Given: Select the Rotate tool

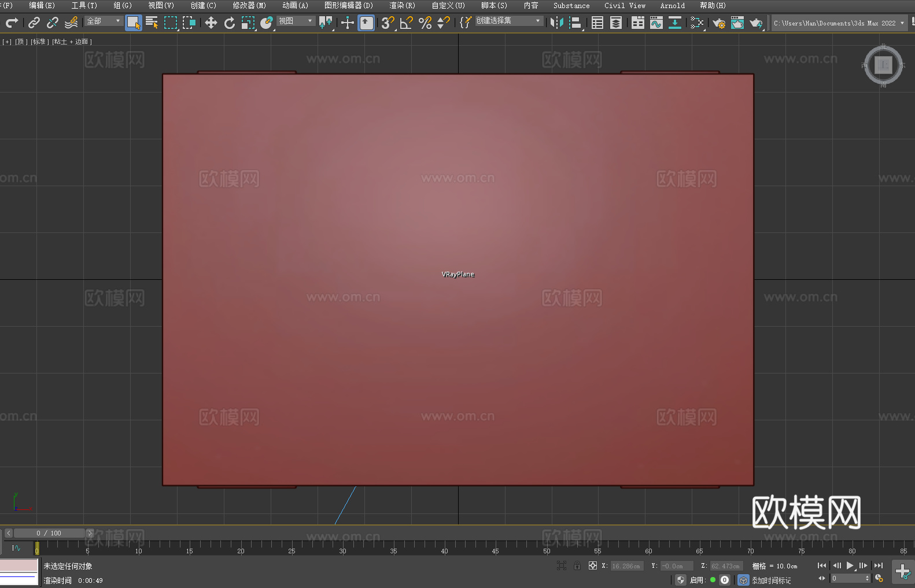Looking at the screenshot, I should click(x=230, y=23).
